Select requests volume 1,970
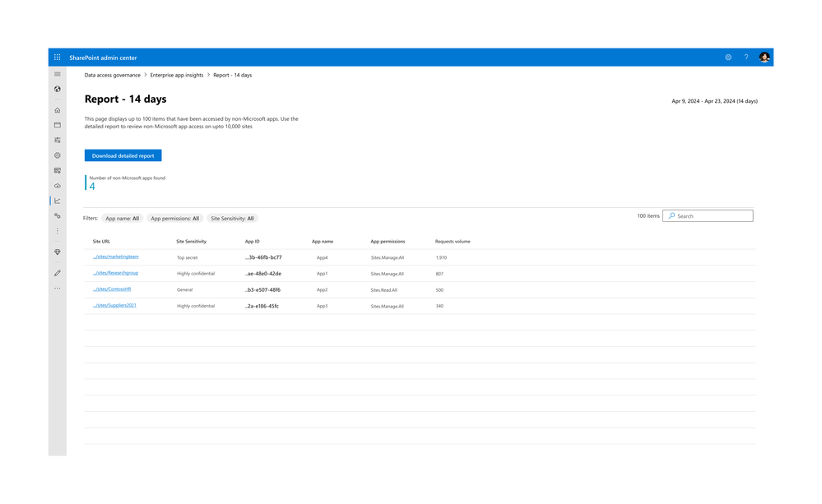Viewport: 822px width, 504px height. point(441,258)
